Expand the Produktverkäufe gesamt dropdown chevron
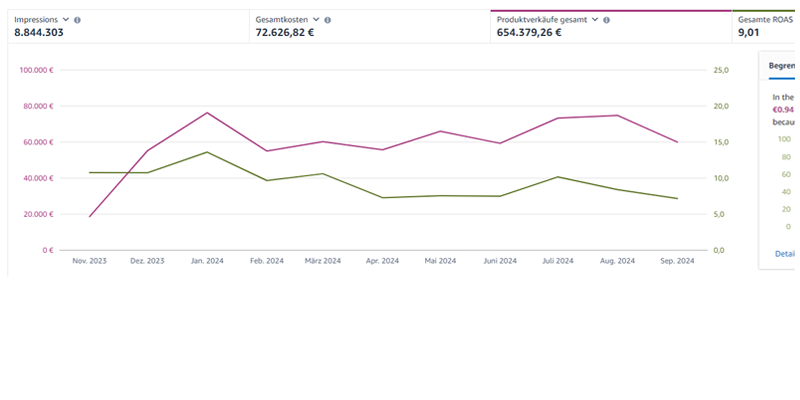The image size is (800, 400). pyautogui.click(x=595, y=20)
